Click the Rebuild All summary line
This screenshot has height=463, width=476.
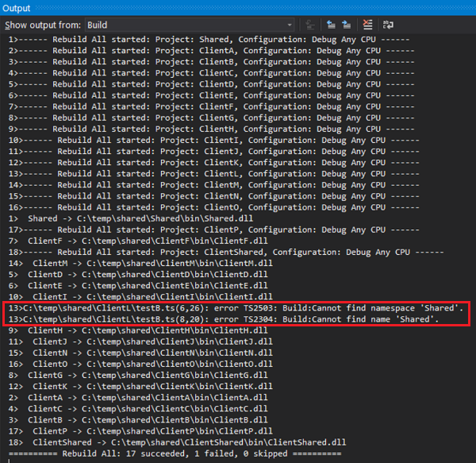click(x=175, y=453)
